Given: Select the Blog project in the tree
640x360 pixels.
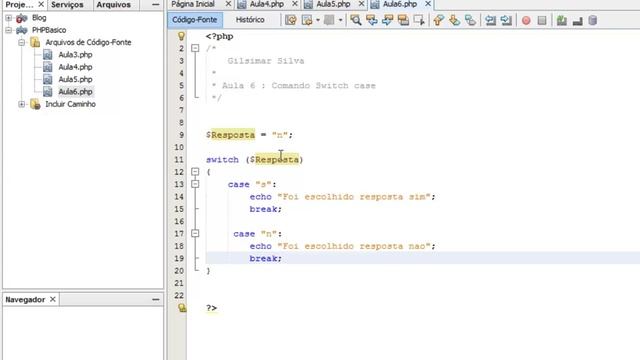Looking at the screenshot, I should [x=39, y=18].
